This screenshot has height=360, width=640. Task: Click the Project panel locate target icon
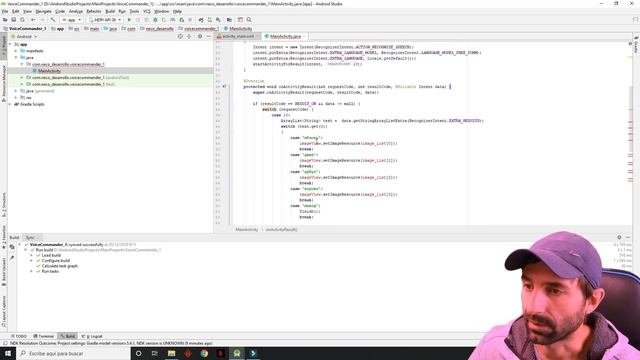pyautogui.click(x=180, y=36)
